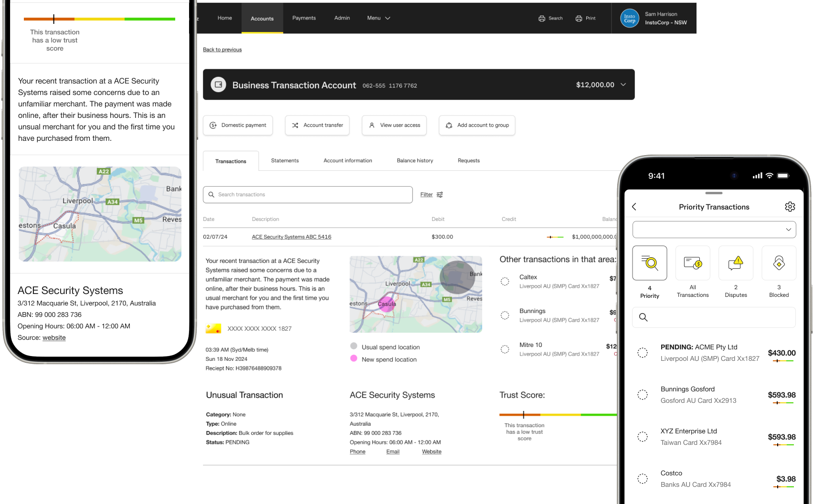Click the Website link under ACE Security Systems

432,451
